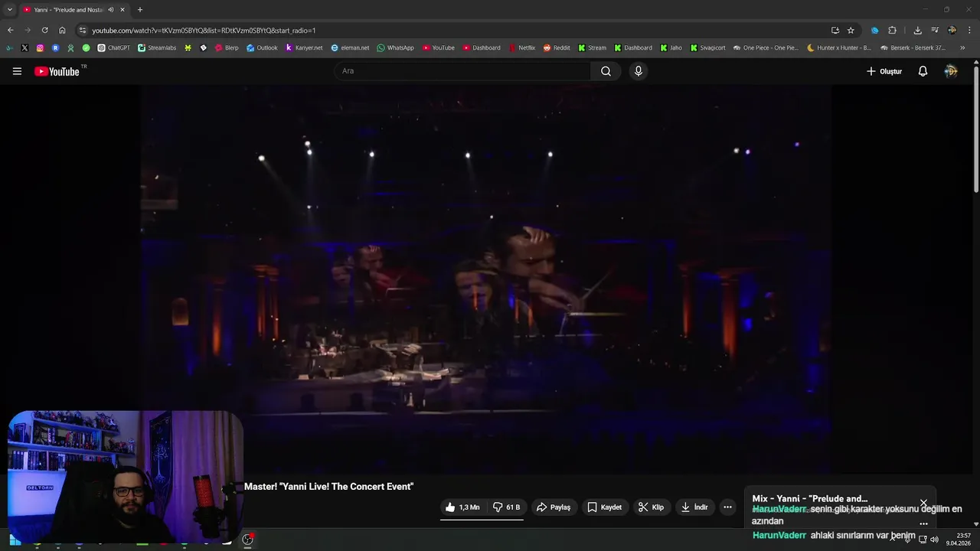
Task: Close the Yanni YouTube tab
Action: pos(122,10)
